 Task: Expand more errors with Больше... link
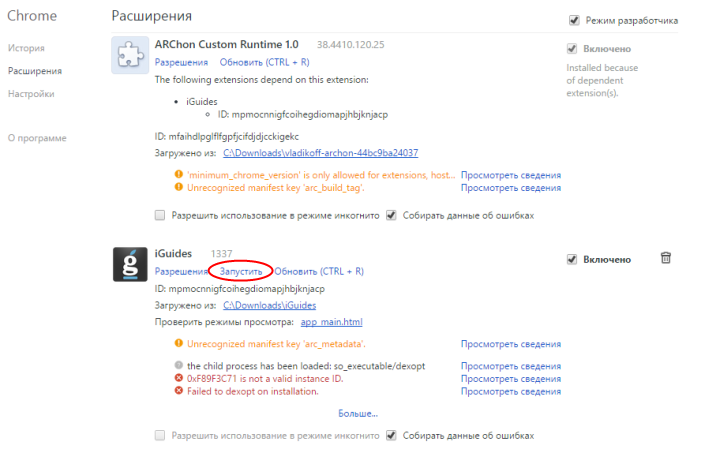(358, 414)
